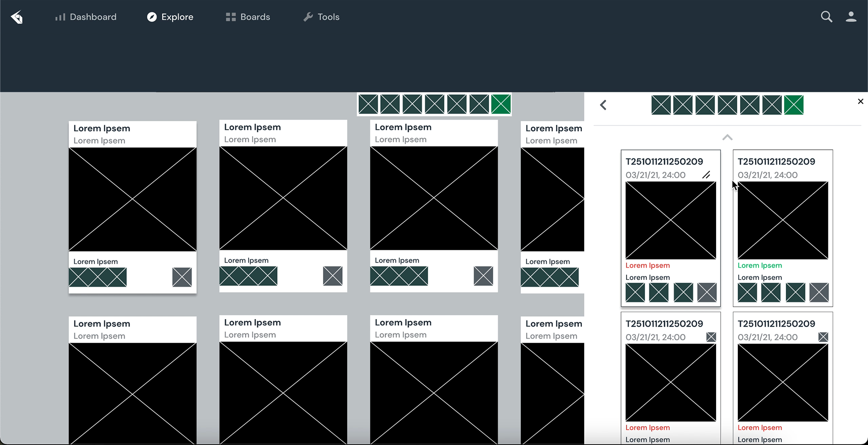Screen dimensions: 868x445
Task: Click green icon strip on third top-row main card
Action: pyautogui.click(x=399, y=276)
